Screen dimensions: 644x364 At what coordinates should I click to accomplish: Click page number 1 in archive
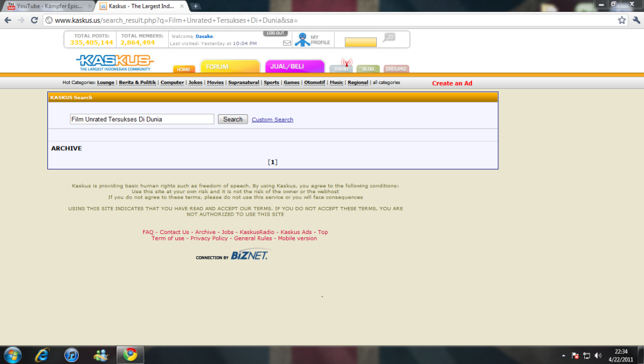273,162
